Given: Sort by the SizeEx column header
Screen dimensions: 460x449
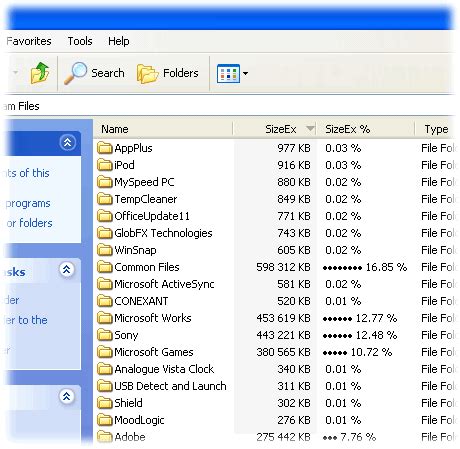Looking at the screenshot, I should point(274,129).
